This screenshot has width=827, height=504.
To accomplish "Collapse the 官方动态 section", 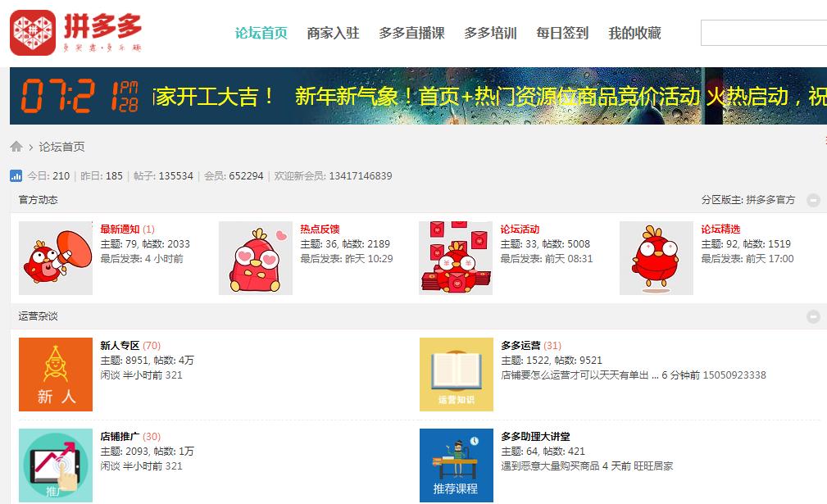I will coord(814,199).
